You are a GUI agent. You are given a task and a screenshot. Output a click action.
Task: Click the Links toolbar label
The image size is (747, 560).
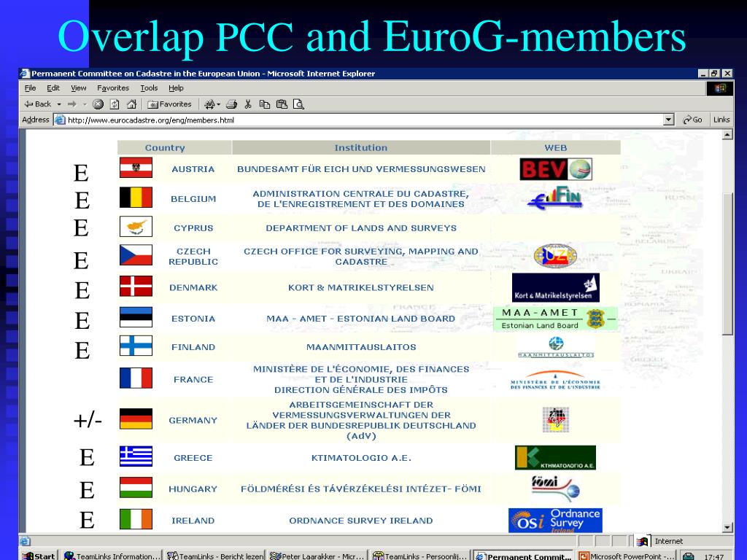click(721, 120)
